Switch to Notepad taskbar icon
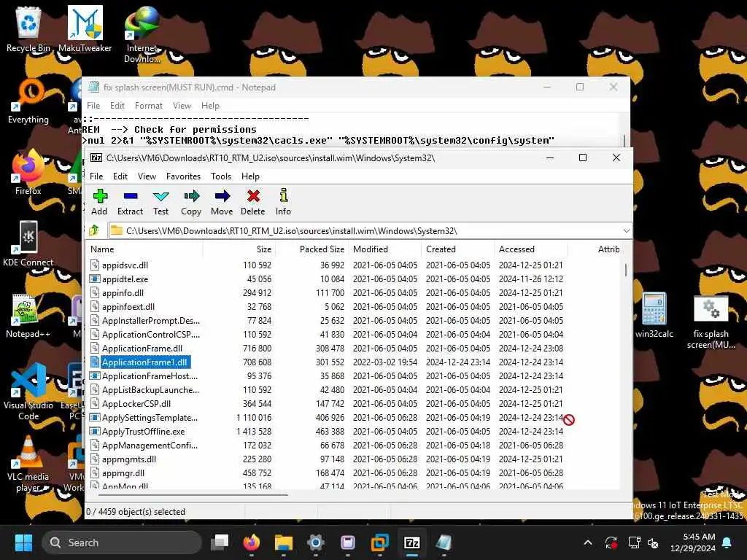 pyautogui.click(x=444, y=542)
